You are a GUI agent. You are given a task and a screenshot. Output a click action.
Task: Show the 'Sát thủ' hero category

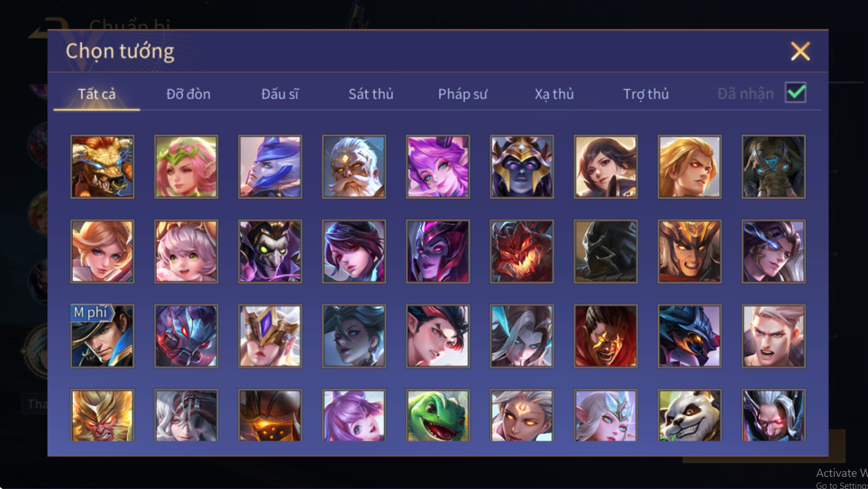[371, 94]
